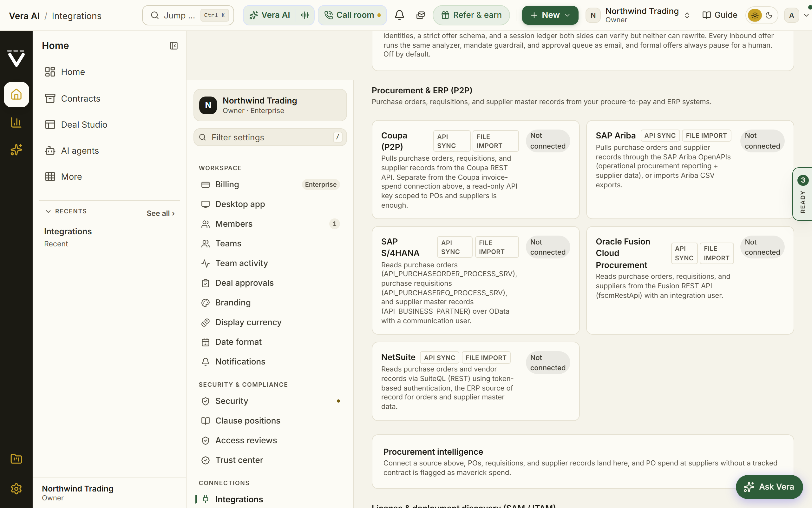The height and width of the screenshot is (508, 812).
Task: Open the Guide
Action: point(720,15)
